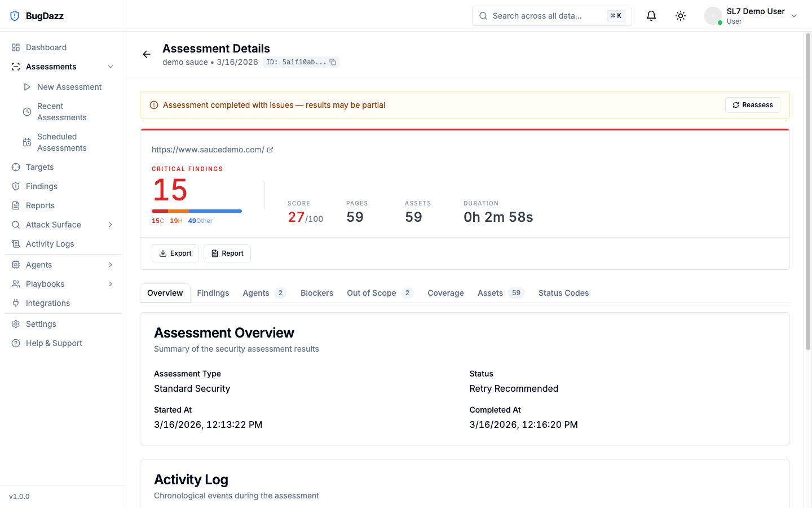Open the SL7 Demo User dropdown
Image resolution: width=812 pixels, height=508 pixels.
751,16
